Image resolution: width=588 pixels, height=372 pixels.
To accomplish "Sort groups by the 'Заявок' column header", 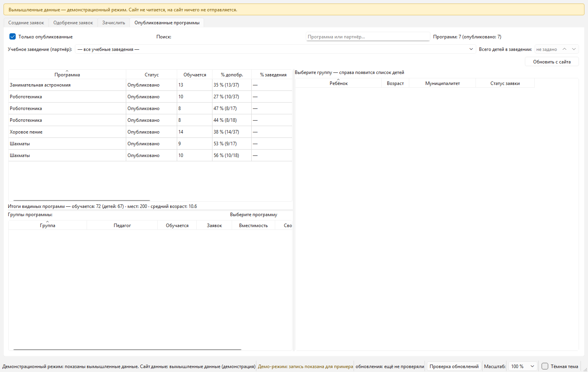I will (214, 225).
